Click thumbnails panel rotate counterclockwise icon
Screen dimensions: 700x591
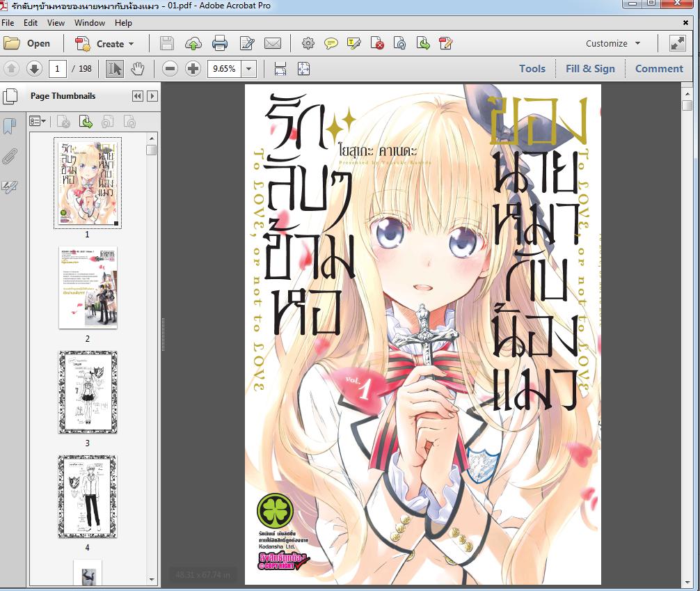point(108,122)
